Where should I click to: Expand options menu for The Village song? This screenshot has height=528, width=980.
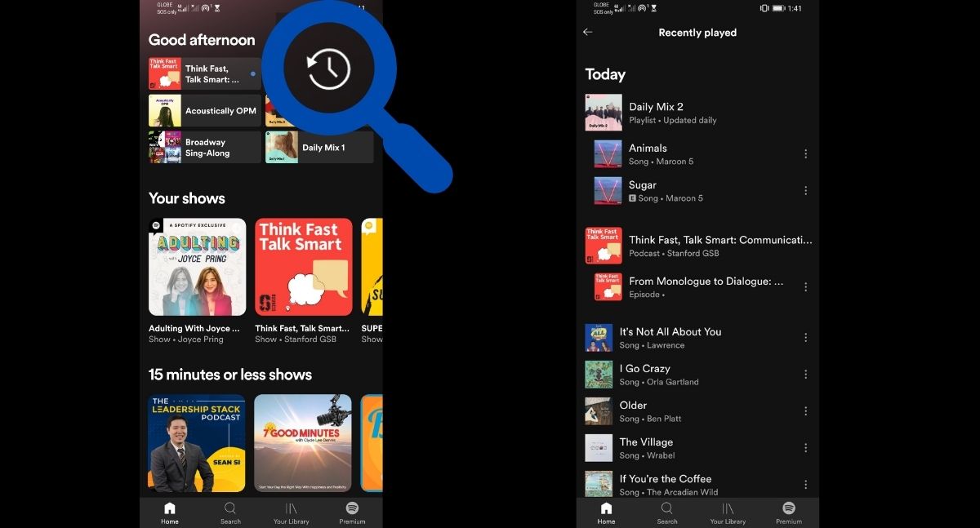[x=805, y=448]
